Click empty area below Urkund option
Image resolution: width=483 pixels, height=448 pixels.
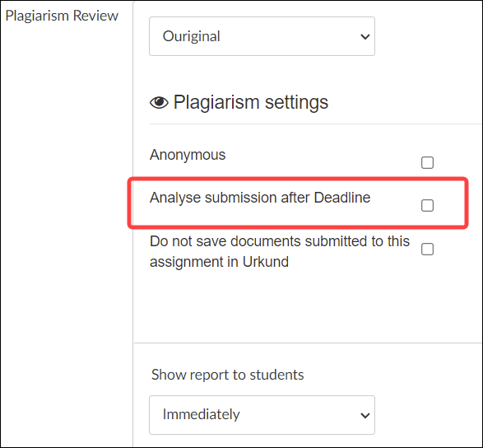click(x=308, y=306)
